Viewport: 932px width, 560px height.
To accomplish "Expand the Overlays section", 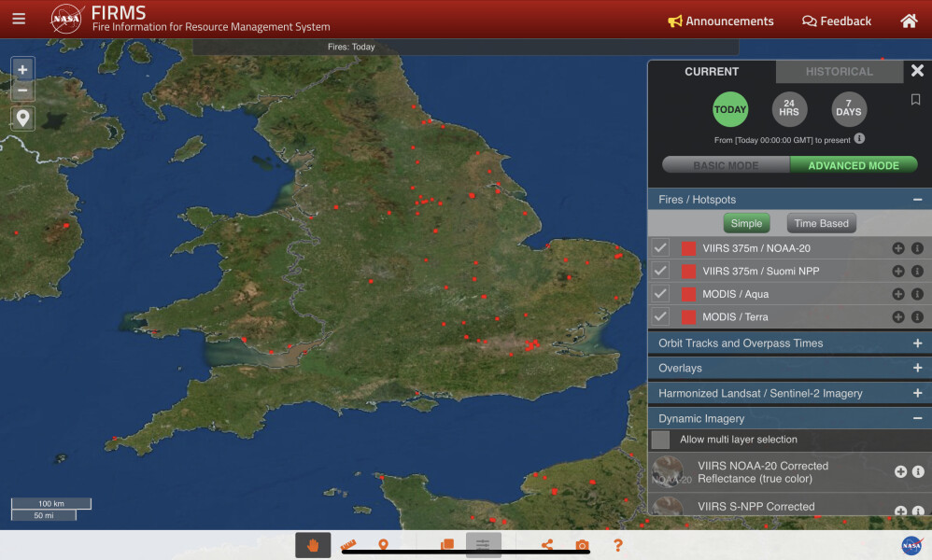I will pyautogui.click(x=919, y=368).
